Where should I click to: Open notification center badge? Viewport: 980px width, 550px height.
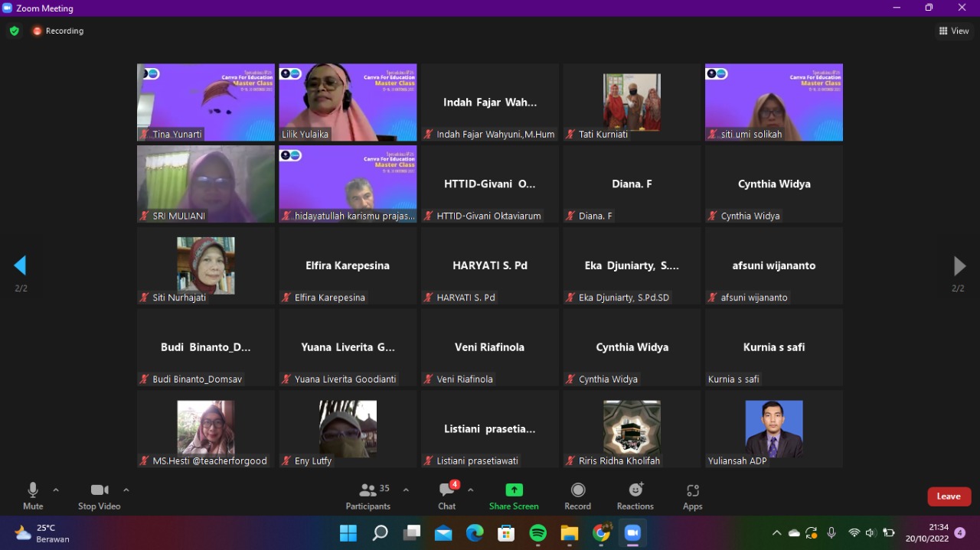coord(960,533)
